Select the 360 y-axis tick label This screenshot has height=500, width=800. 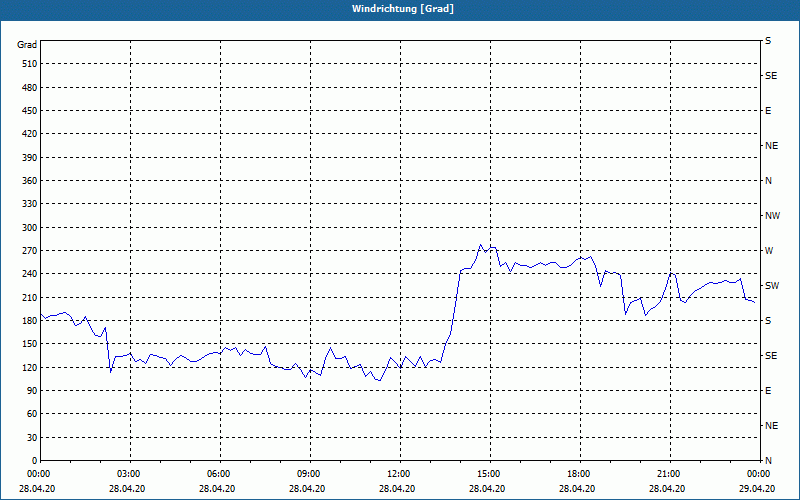pyautogui.click(x=30, y=181)
